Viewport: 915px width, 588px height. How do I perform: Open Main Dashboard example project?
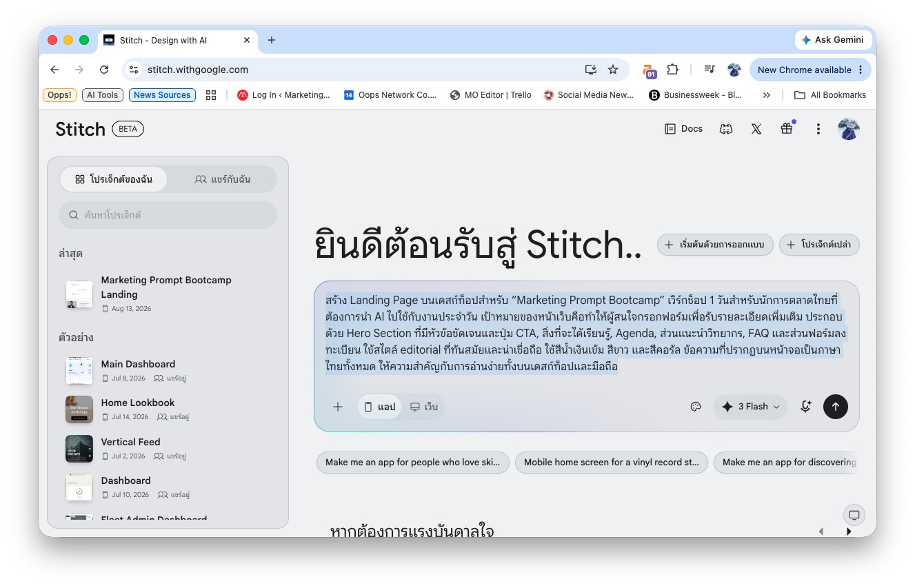coord(168,370)
